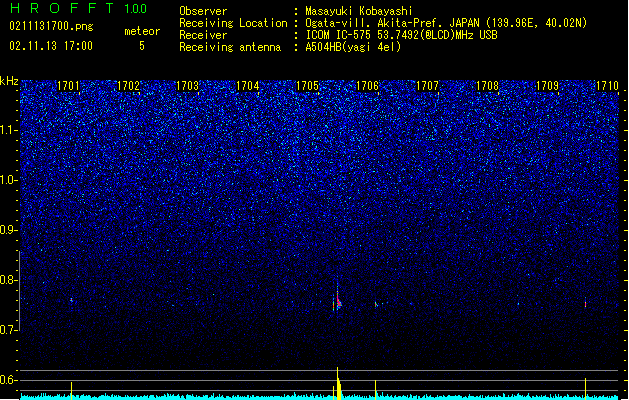Click the 1710 time marker
Screen dimensions: 629x400
607,86
